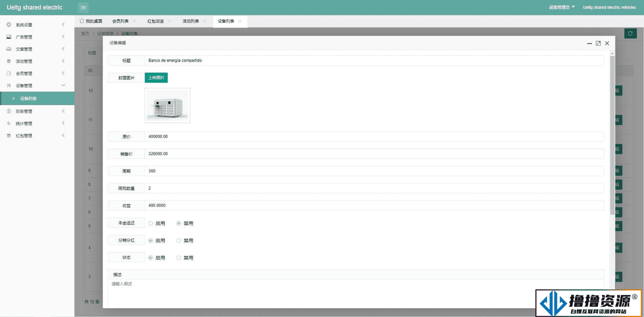The width and height of the screenshot is (644, 317).
Task: Expand 统计管理 menu chevron
Action: (x=63, y=124)
